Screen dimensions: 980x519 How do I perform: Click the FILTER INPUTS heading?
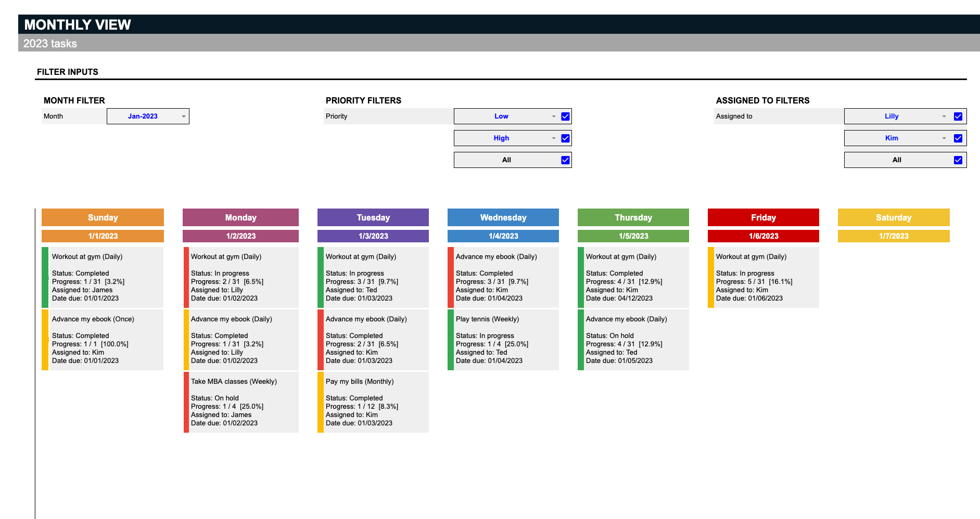[x=68, y=72]
